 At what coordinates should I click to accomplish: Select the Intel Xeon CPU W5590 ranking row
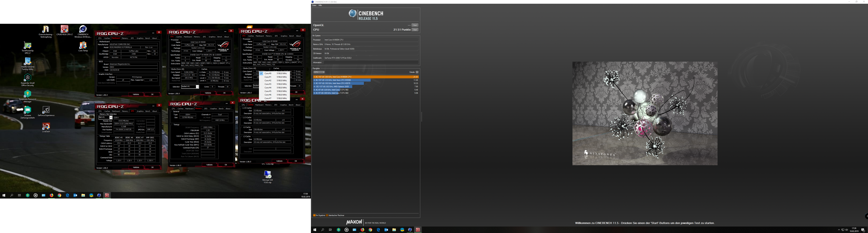pyautogui.click(x=366, y=80)
